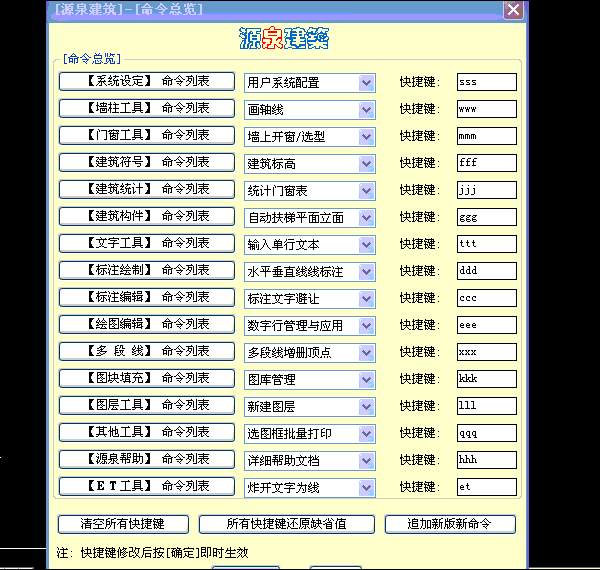Viewport: 600px width, 570px height.
Task: Click the 【系统设定】 命令列表 button
Action: click(147, 81)
